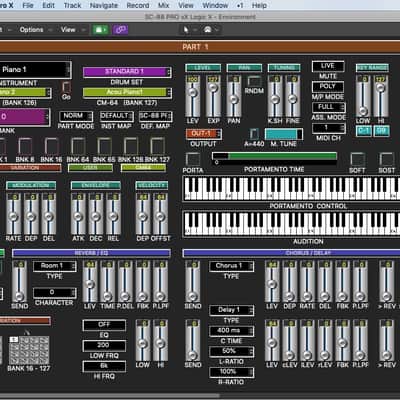The image size is (400, 400).
Task: Click the green MIDI activity toolbar icon
Action: tap(100, 30)
